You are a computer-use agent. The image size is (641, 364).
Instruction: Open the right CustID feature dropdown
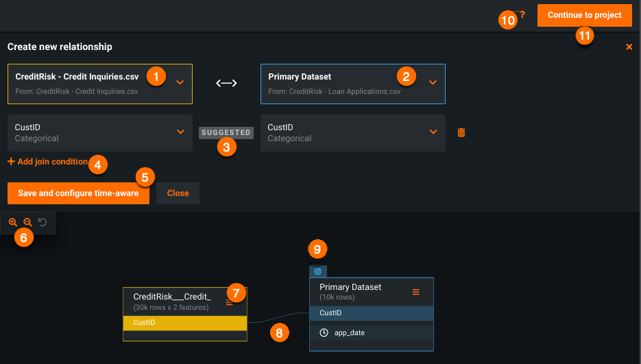(x=433, y=132)
